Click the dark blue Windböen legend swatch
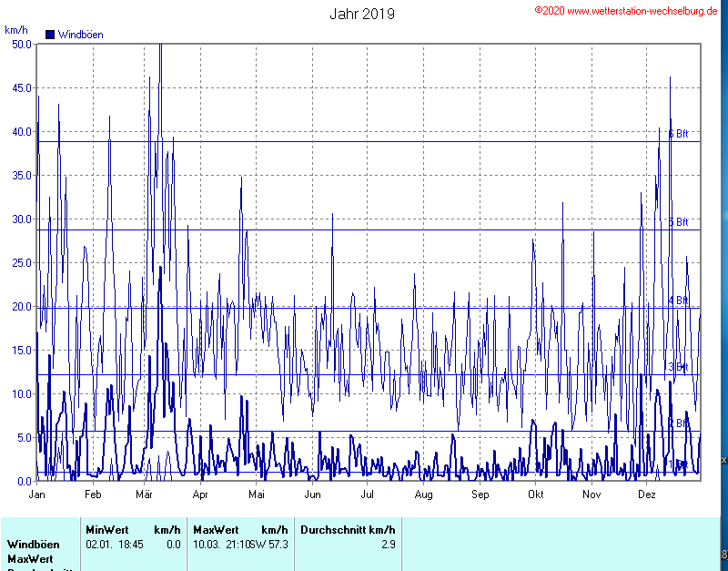The image size is (728, 571). point(50,35)
